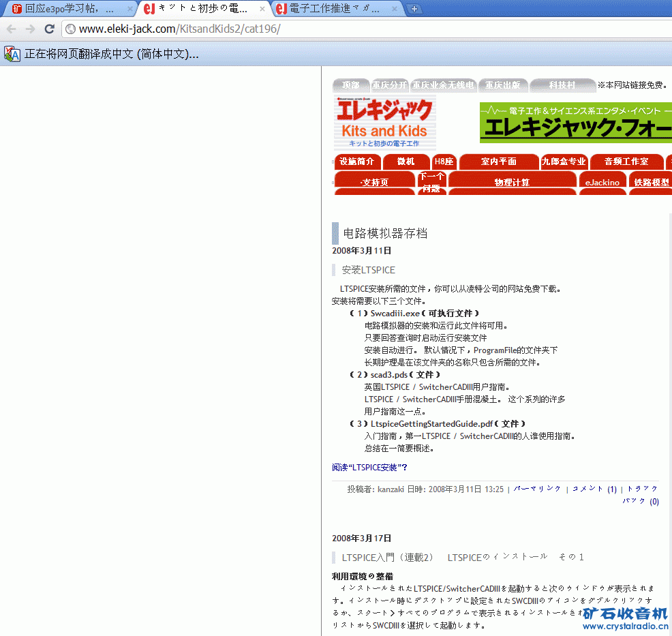Image resolution: width=672 pixels, height=636 pixels.
Task: Click the 2008年3月11日 date heading
Action: click(362, 251)
